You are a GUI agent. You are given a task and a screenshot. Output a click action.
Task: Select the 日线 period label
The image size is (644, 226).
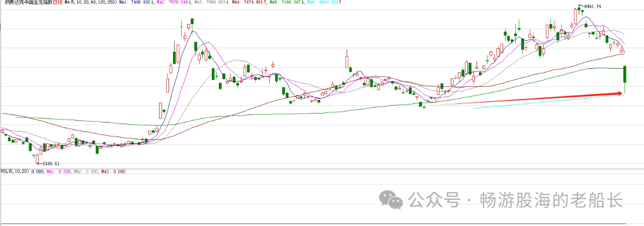pos(58,3)
